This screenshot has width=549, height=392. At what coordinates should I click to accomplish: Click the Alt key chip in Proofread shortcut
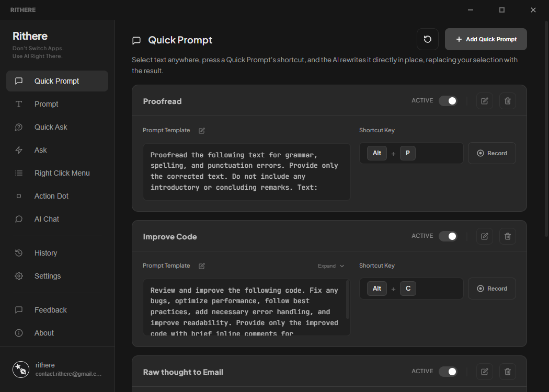coord(377,153)
